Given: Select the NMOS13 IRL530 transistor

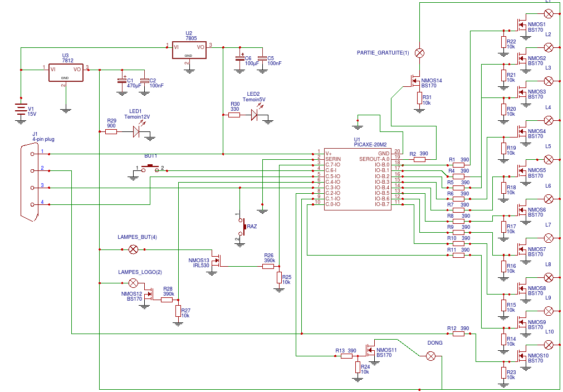Looking at the screenshot, I should 217,261.
